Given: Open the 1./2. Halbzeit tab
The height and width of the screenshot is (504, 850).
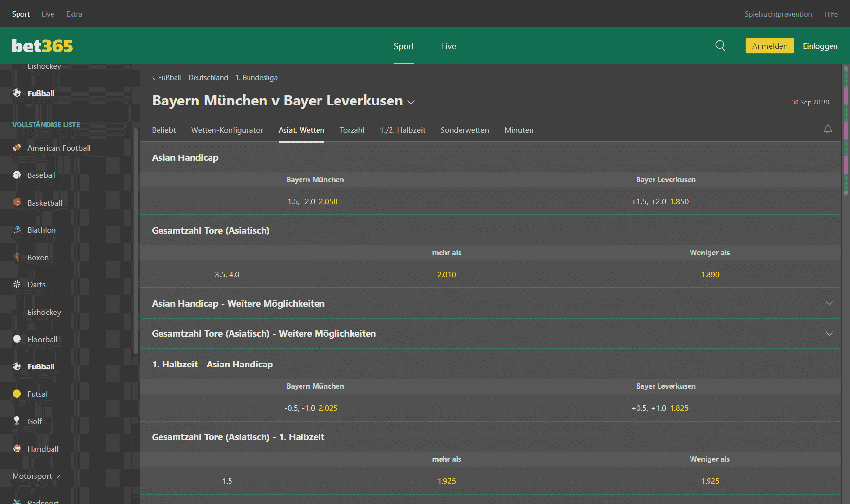Looking at the screenshot, I should (x=403, y=130).
